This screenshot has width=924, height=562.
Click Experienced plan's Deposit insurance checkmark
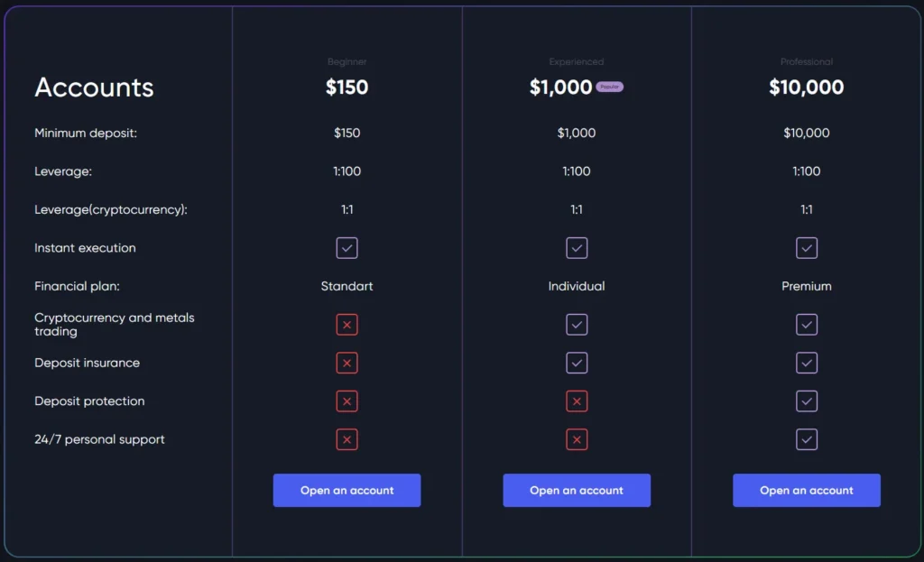tap(577, 363)
